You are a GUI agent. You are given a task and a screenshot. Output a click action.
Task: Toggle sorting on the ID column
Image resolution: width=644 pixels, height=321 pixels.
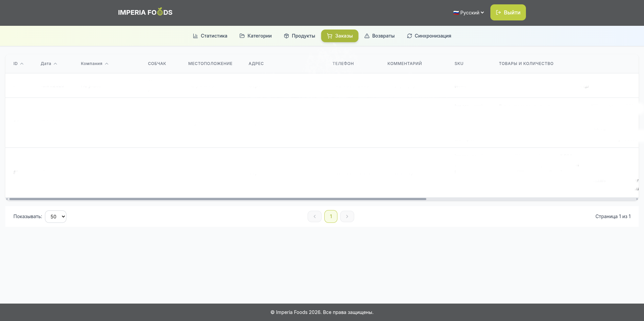pos(18,63)
